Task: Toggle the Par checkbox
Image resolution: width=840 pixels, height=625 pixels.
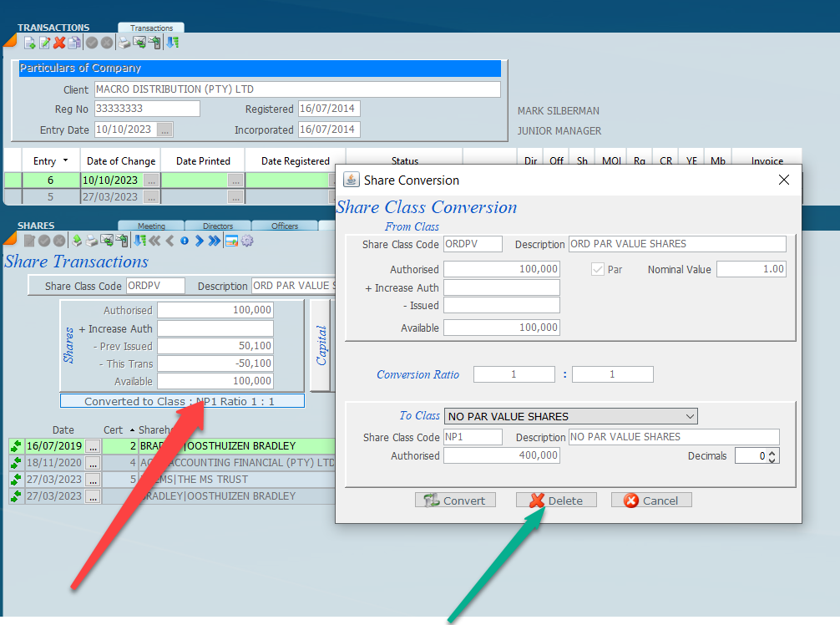Action: pos(597,269)
